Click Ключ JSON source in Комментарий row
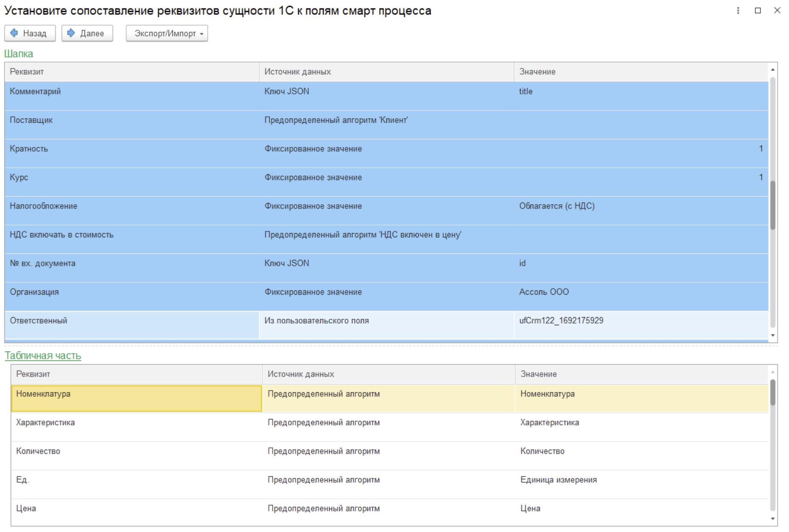Viewport: 789px width, 532px height. [386, 96]
